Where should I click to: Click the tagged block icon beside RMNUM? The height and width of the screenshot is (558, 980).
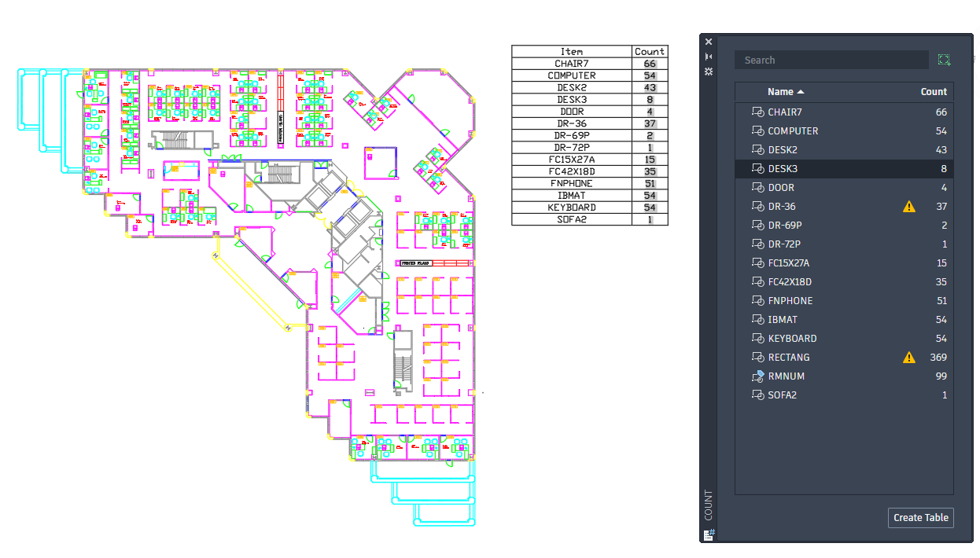click(x=757, y=376)
